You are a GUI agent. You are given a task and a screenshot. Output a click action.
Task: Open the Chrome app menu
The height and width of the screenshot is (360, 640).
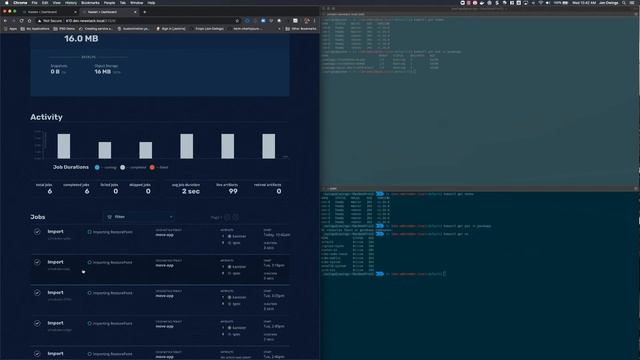20,2
